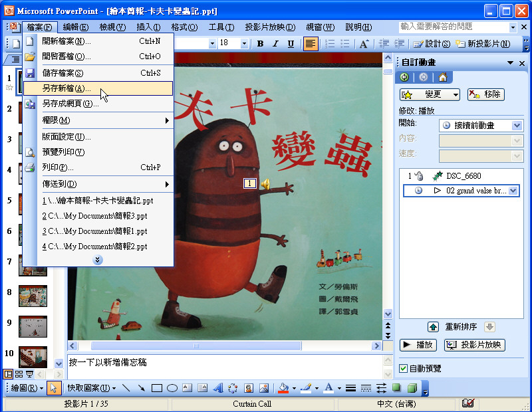
Task: Select the Line drawing tool
Action: [126, 388]
